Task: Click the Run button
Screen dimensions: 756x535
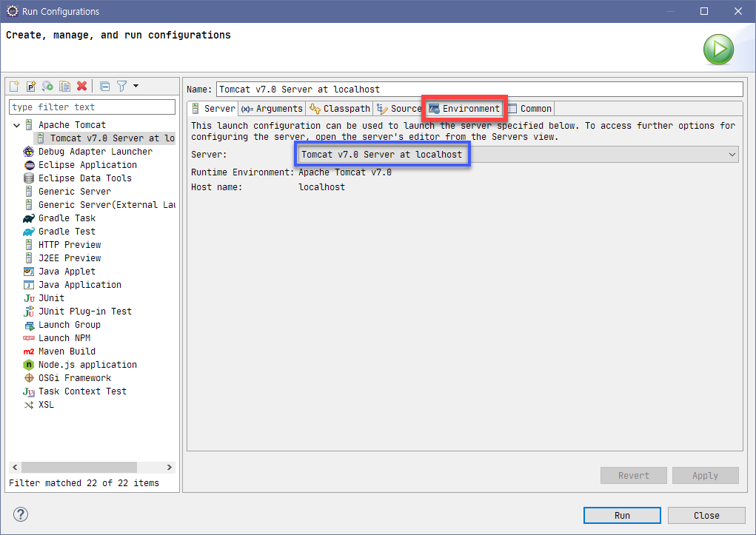Action: (x=622, y=515)
